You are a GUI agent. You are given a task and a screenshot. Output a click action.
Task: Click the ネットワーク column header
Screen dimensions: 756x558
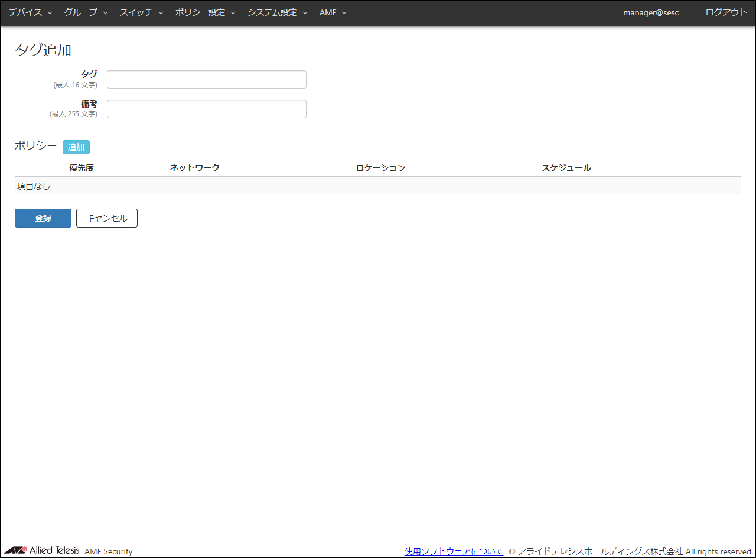point(195,168)
